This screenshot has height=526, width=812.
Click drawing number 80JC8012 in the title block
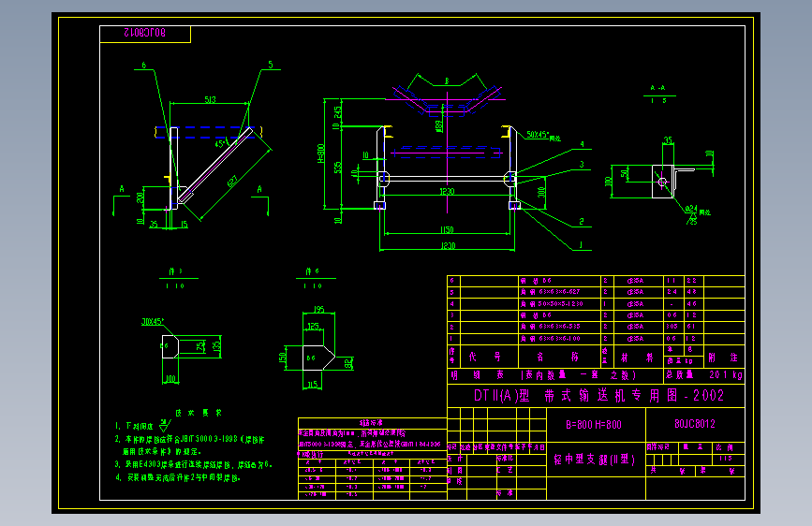pos(694,424)
